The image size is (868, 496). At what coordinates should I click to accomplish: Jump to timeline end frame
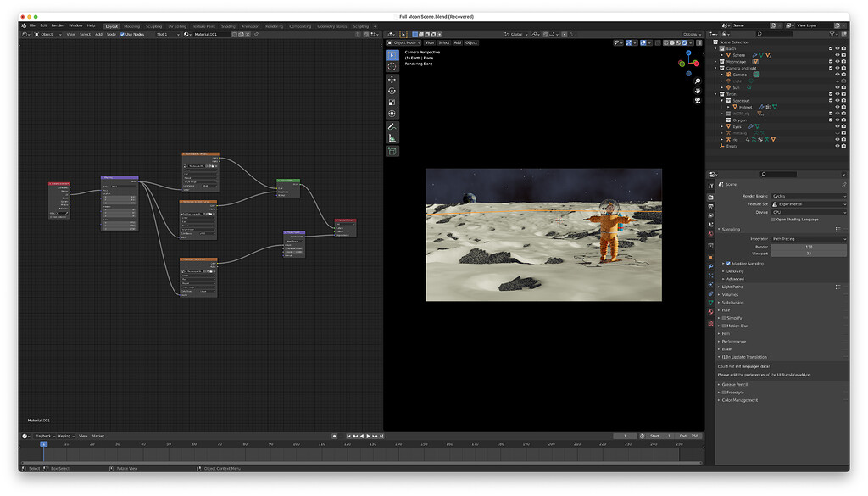coord(381,436)
